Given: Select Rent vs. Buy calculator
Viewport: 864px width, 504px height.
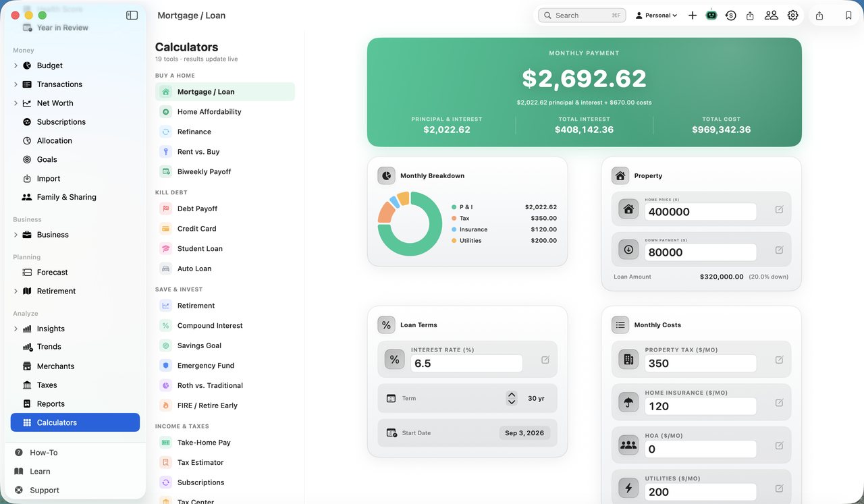Looking at the screenshot, I should tap(225, 152).
